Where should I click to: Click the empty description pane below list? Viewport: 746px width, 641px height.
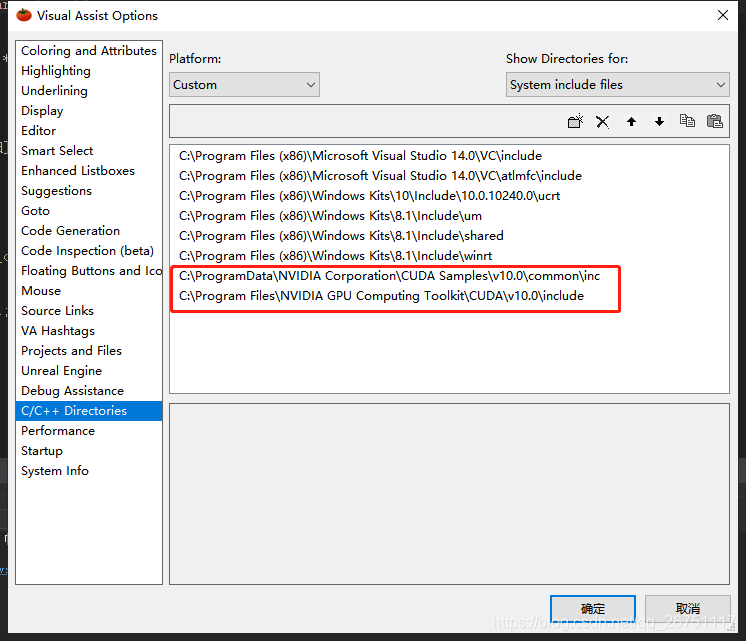(x=449, y=494)
